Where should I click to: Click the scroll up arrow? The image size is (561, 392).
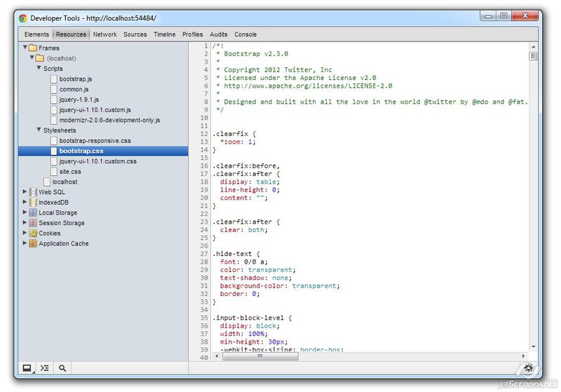[x=533, y=47]
